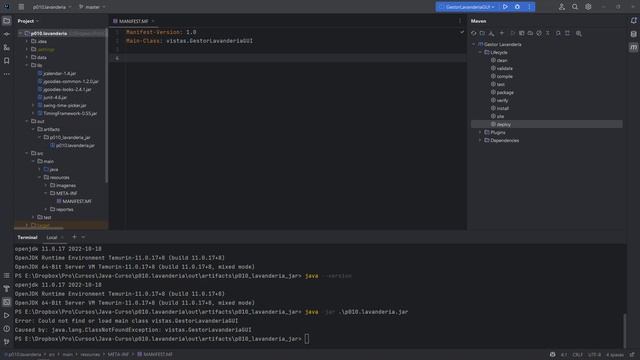Debug GestorLavanderiaGUI with the bug icon
640x360 pixels.
tap(517, 7)
